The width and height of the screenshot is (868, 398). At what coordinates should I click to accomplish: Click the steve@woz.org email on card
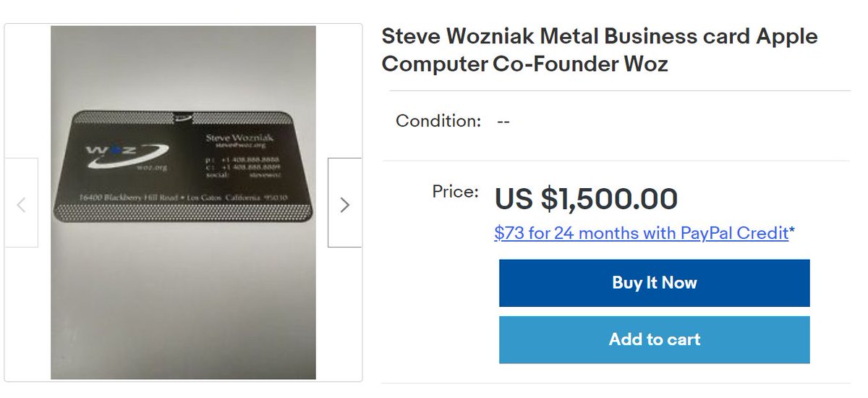click(x=237, y=146)
